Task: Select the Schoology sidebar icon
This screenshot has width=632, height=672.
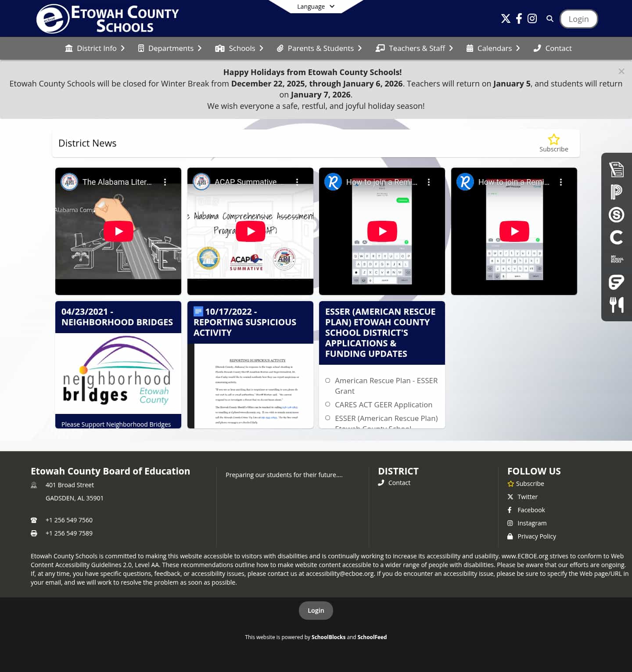Action: click(617, 215)
